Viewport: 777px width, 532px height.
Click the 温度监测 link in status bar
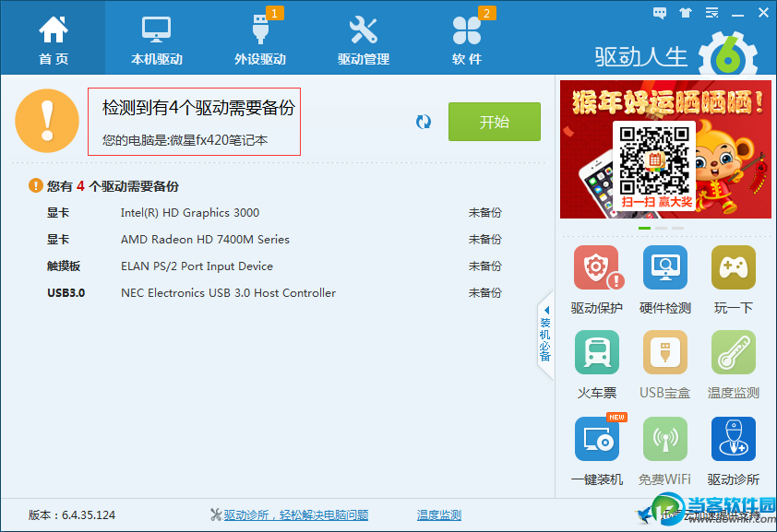[x=439, y=515]
